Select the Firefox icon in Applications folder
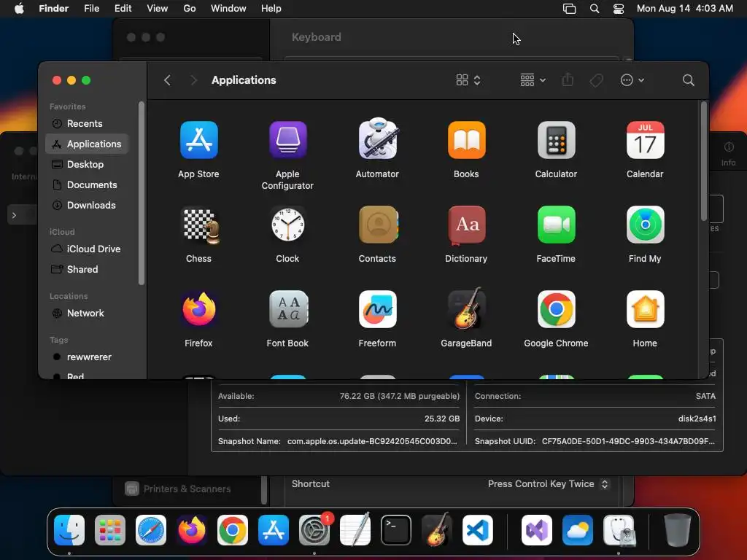Screen dimensions: 747x560 [x=198, y=309]
